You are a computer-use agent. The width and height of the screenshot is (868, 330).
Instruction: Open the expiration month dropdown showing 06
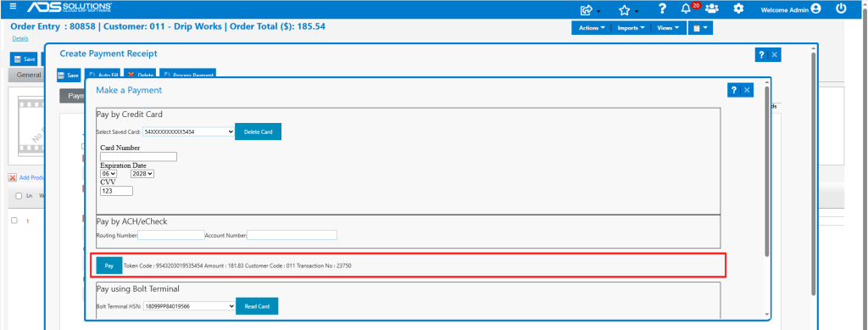click(108, 173)
